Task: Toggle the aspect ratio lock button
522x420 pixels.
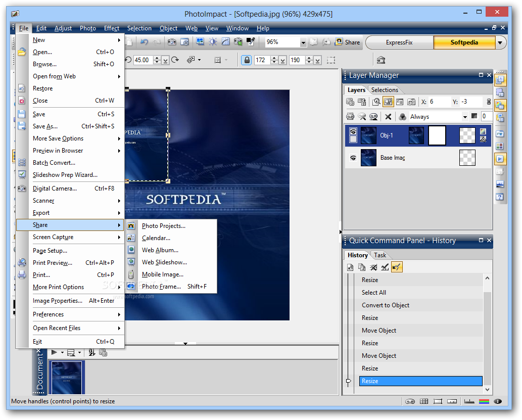Action: coord(247,60)
